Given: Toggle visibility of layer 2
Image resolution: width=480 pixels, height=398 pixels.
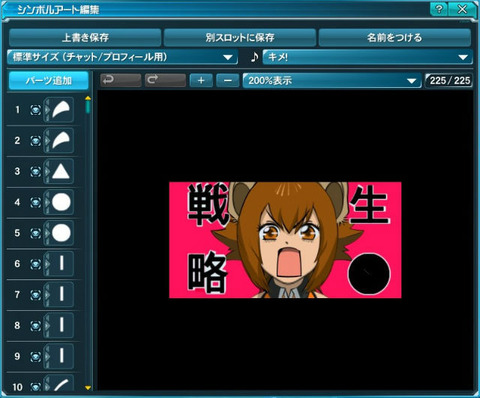Looking at the screenshot, I should [36, 141].
